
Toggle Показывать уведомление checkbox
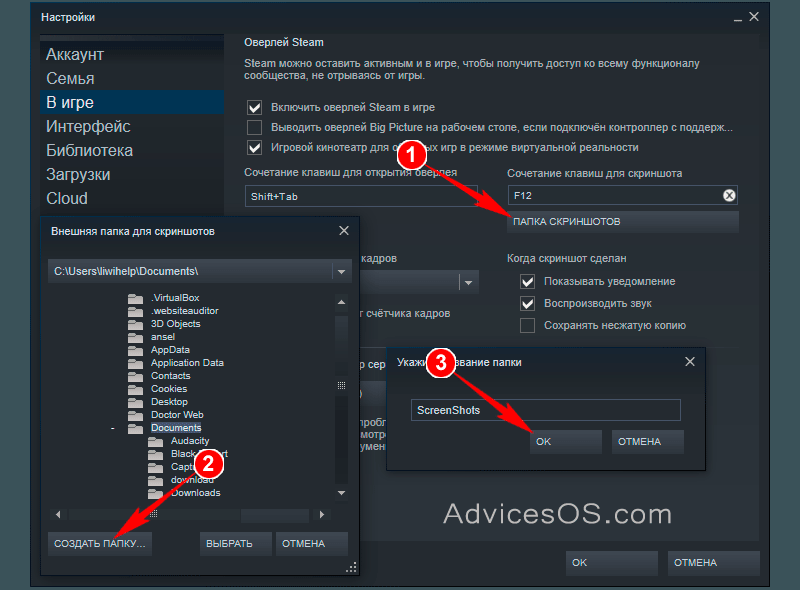coord(528,281)
